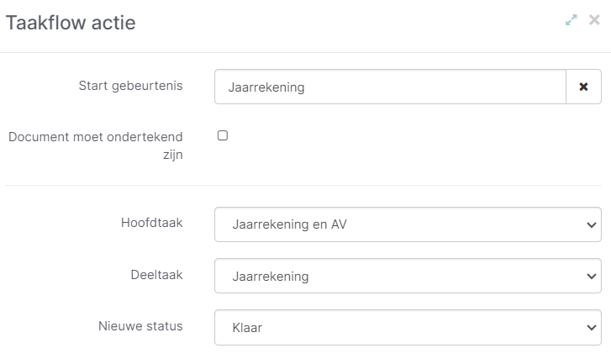Click the Start gebeurtenis label

(x=131, y=86)
